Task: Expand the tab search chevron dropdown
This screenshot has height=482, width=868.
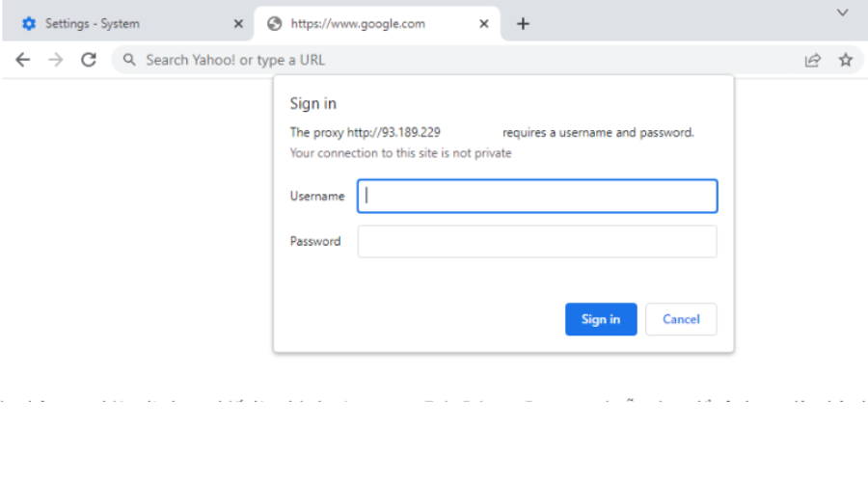Action: 842,13
